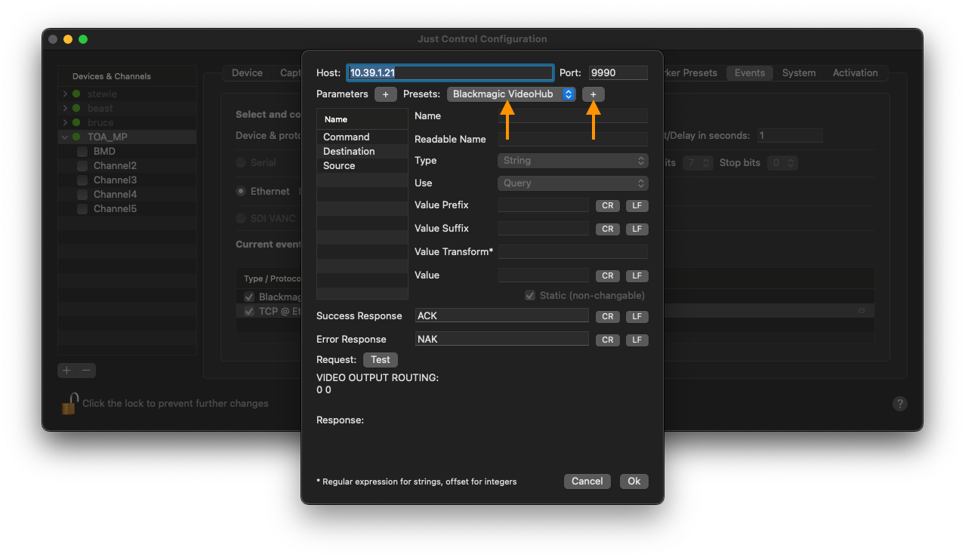Viewport: 965px width, 560px height.
Task: Switch to the Events tab
Action: click(750, 73)
